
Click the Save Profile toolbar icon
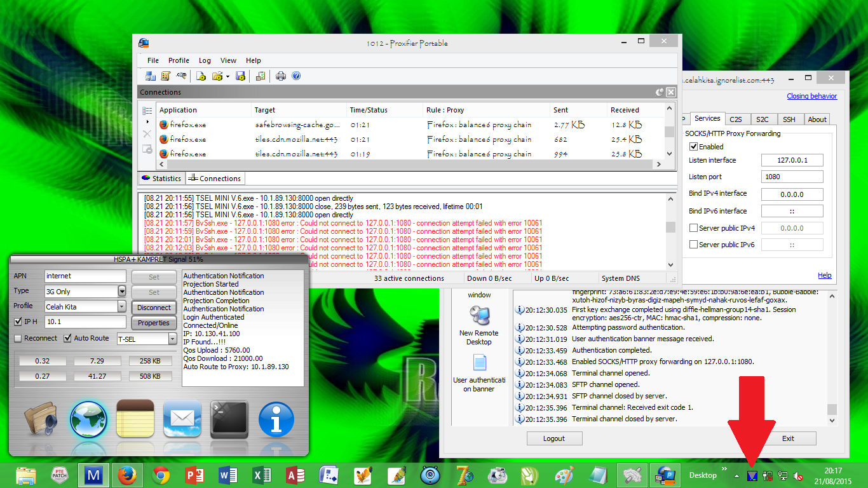(x=241, y=76)
